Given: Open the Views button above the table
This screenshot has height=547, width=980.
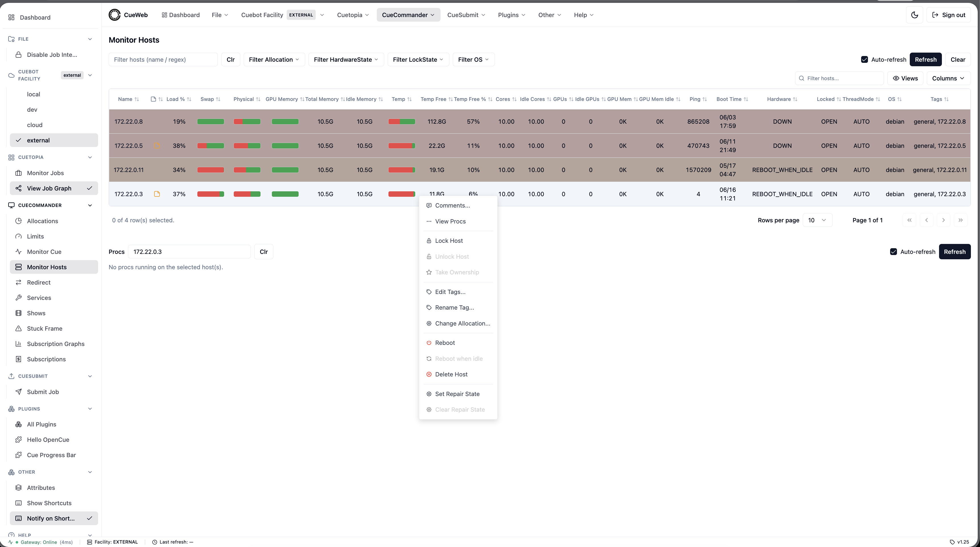Looking at the screenshot, I should (905, 78).
